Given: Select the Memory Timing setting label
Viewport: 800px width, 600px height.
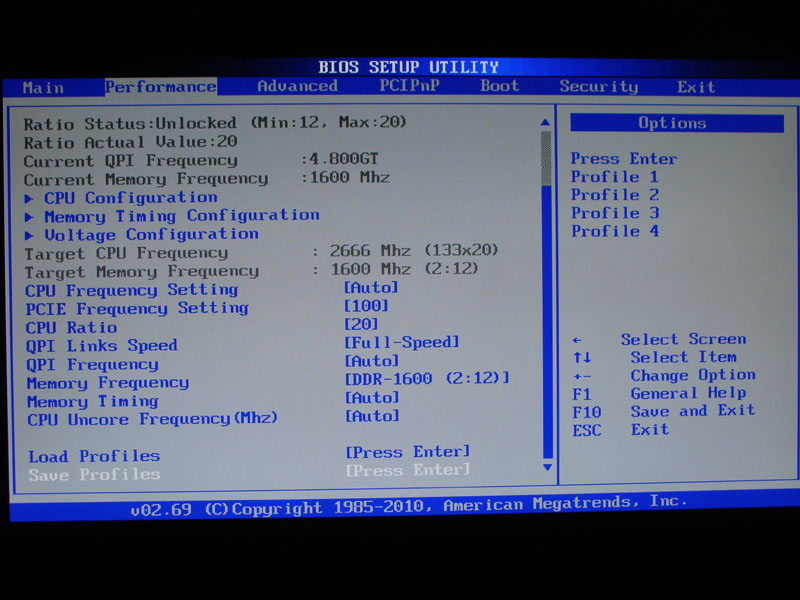Looking at the screenshot, I should coord(93,402).
